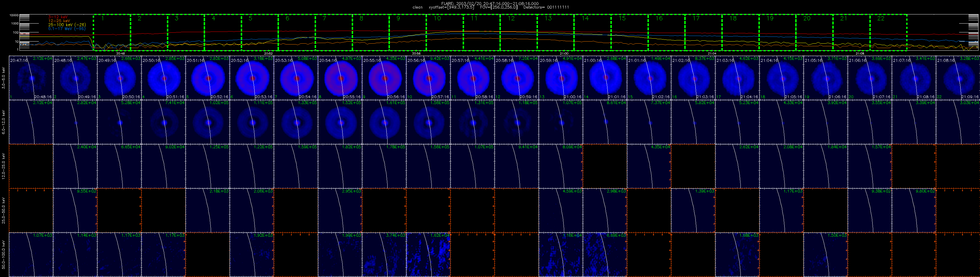Open the 25.0-50.0 keV image labeled 1.39E+03

pos(693,210)
